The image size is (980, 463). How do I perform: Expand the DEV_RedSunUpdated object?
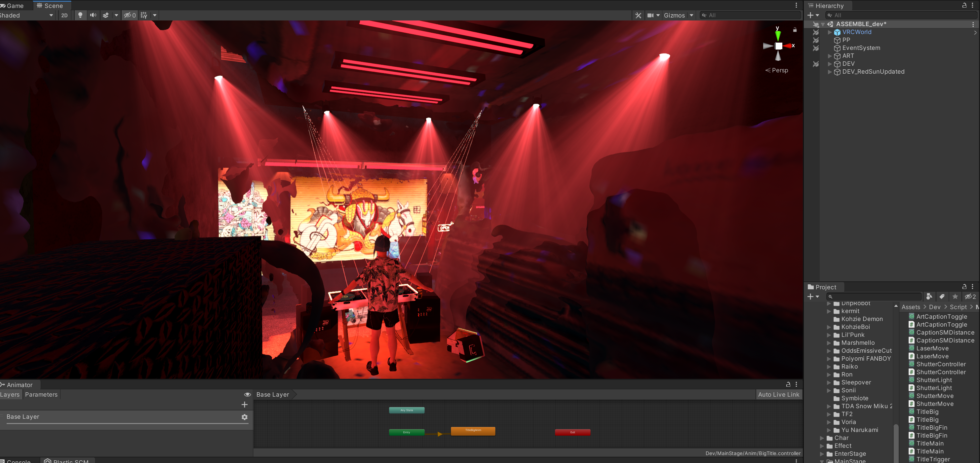830,72
